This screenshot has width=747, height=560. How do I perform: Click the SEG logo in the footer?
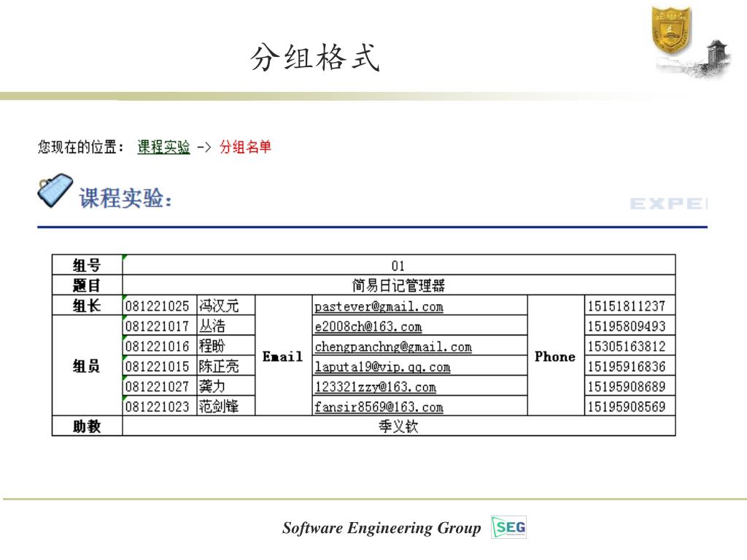[508, 527]
